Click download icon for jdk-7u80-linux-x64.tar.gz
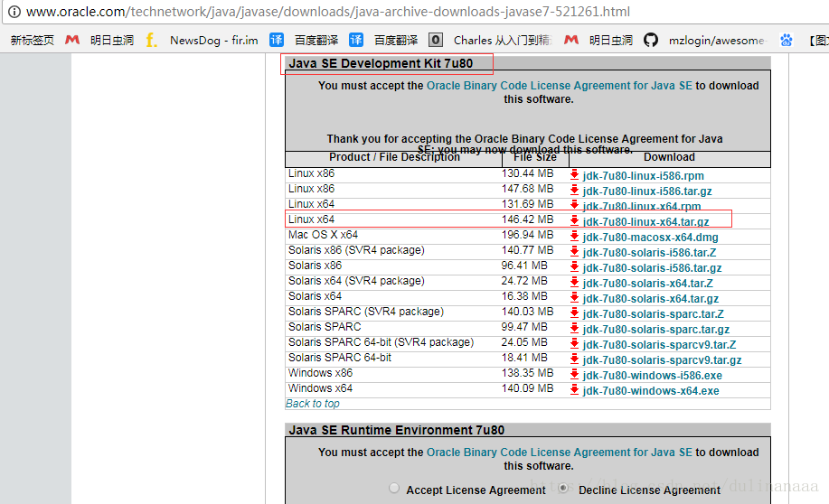The height and width of the screenshot is (504, 829). [575, 220]
